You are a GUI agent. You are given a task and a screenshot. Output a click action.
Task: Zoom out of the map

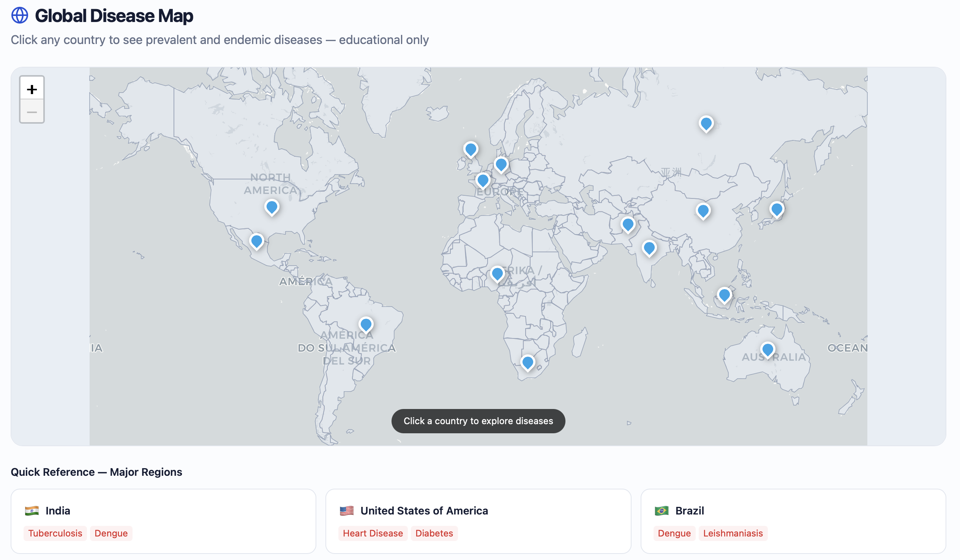pos(32,112)
